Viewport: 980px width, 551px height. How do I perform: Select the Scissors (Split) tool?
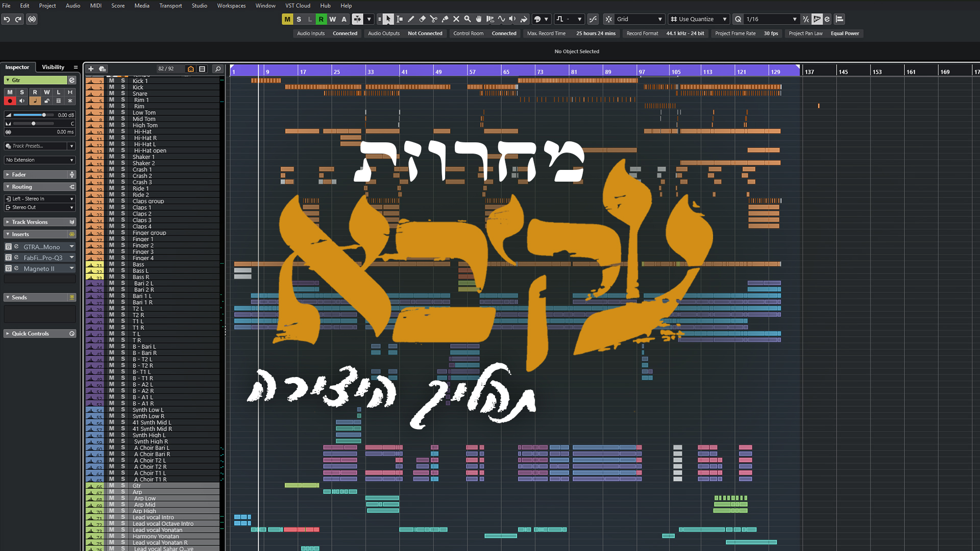click(434, 19)
